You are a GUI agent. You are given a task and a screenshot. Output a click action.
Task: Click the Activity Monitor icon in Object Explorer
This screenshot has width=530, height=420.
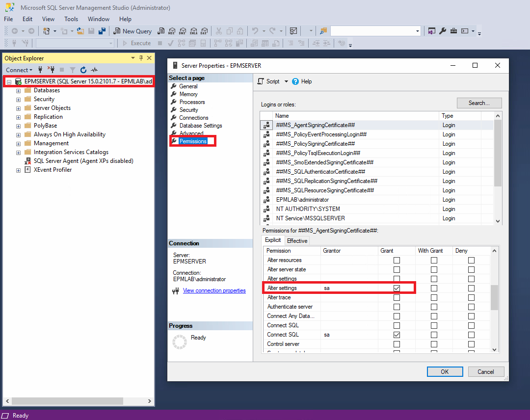coord(94,70)
